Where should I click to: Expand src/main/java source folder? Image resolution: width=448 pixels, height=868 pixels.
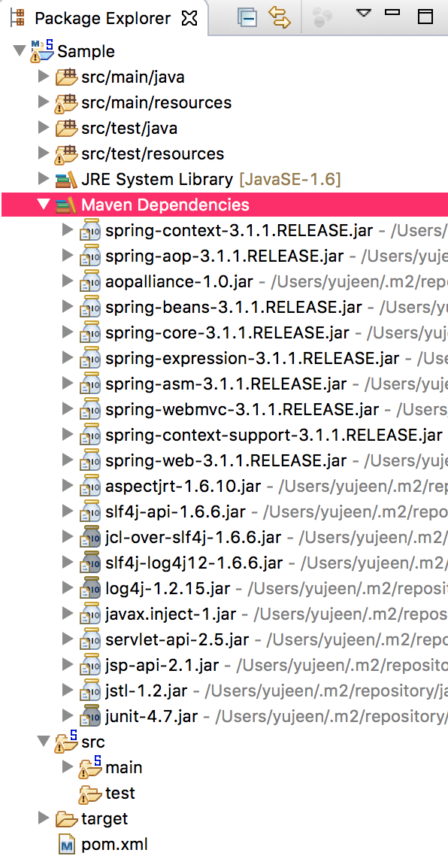coord(44,77)
